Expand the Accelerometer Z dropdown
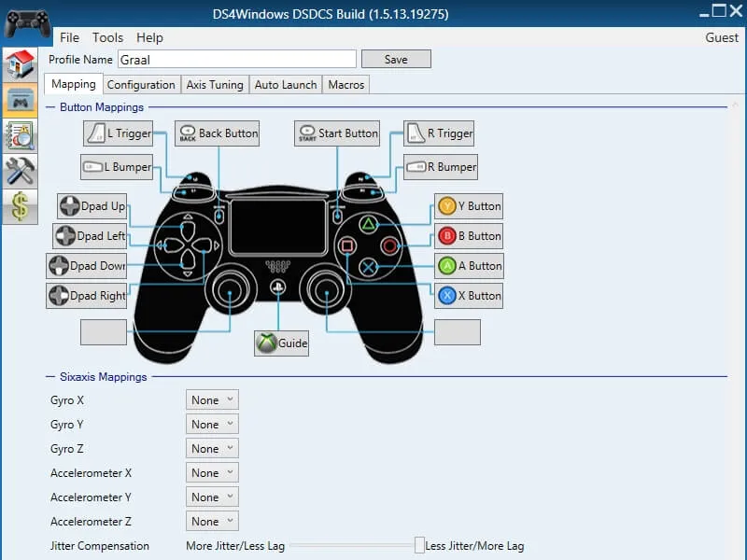Viewport: 747px width, 560px height. coord(211,521)
